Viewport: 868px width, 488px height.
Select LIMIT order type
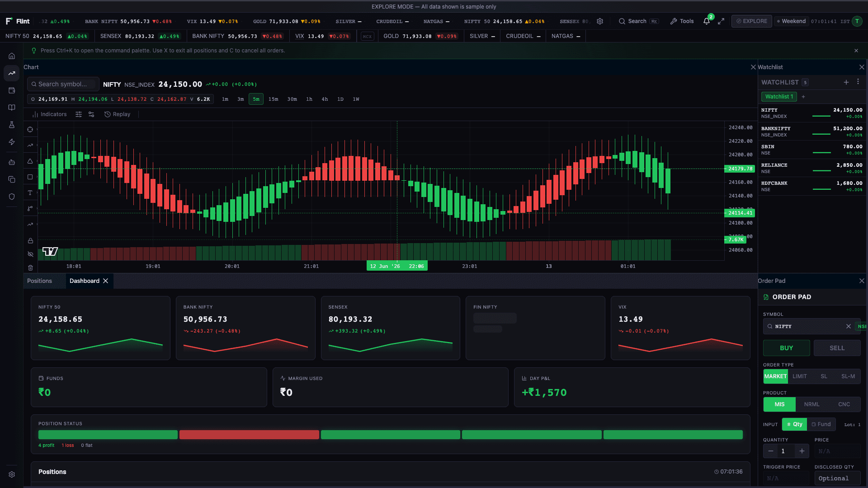pos(799,376)
